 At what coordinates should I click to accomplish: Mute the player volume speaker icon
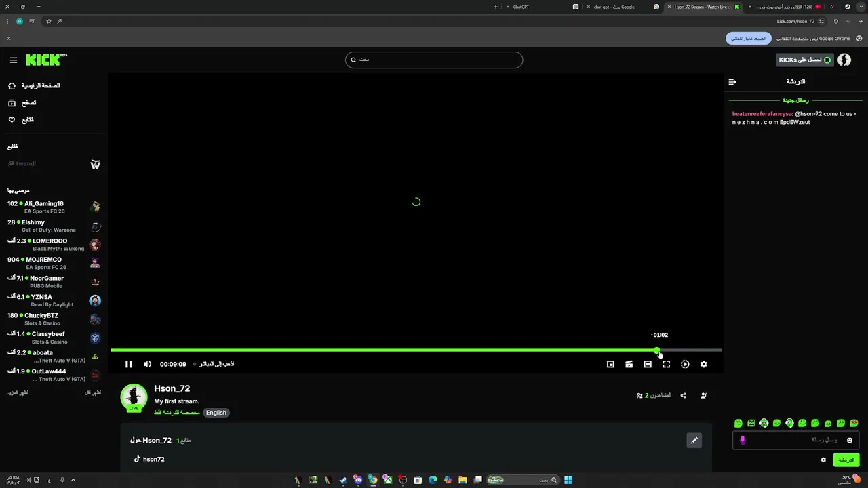coord(147,364)
